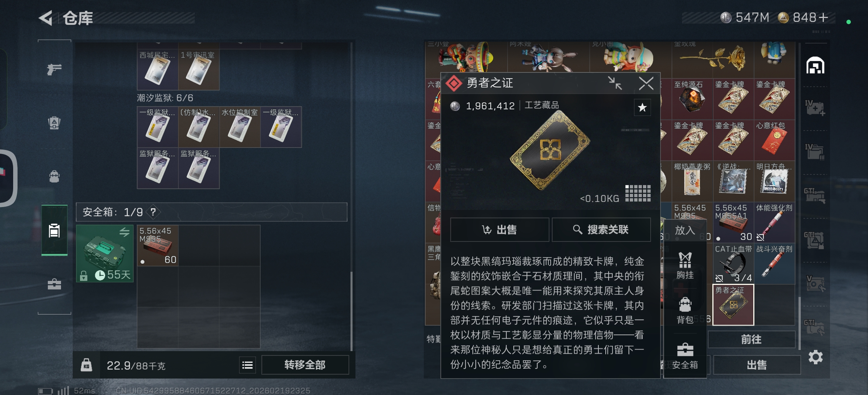Click the 转移全部 button
The width and height of the screenshot is (868, 395).
pos(305,365)
